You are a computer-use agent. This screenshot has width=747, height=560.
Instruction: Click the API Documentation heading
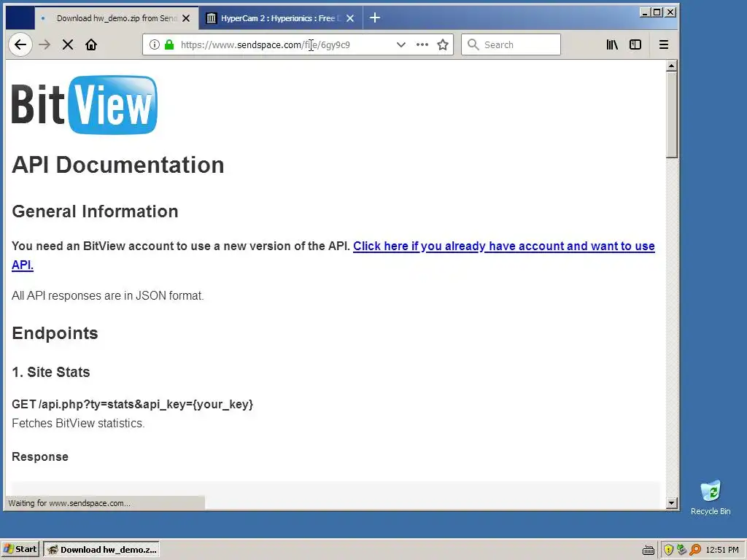117,166
